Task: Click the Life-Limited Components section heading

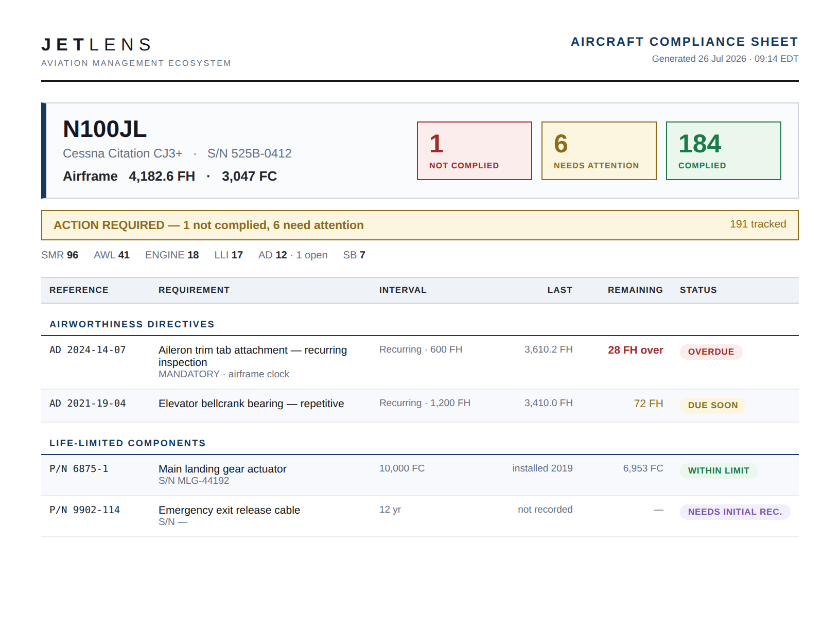Action: (127, 443)
